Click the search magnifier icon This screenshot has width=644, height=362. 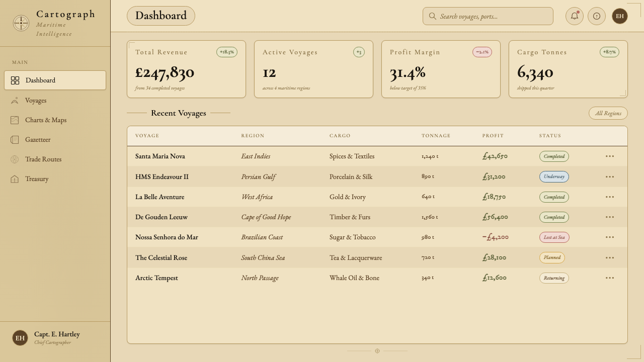432,16
